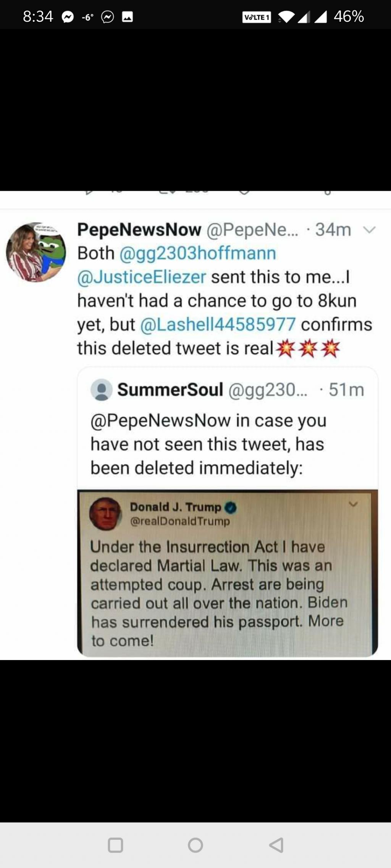Tap the first Messenger notification icon
Viewport: 391px width, 868px height.
[x=68, y=17]
